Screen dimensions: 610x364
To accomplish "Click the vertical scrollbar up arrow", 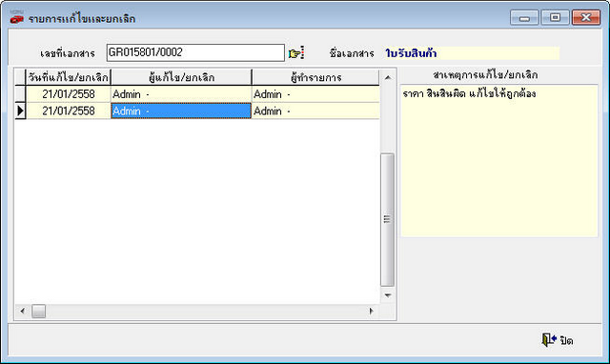I will 388,78.
